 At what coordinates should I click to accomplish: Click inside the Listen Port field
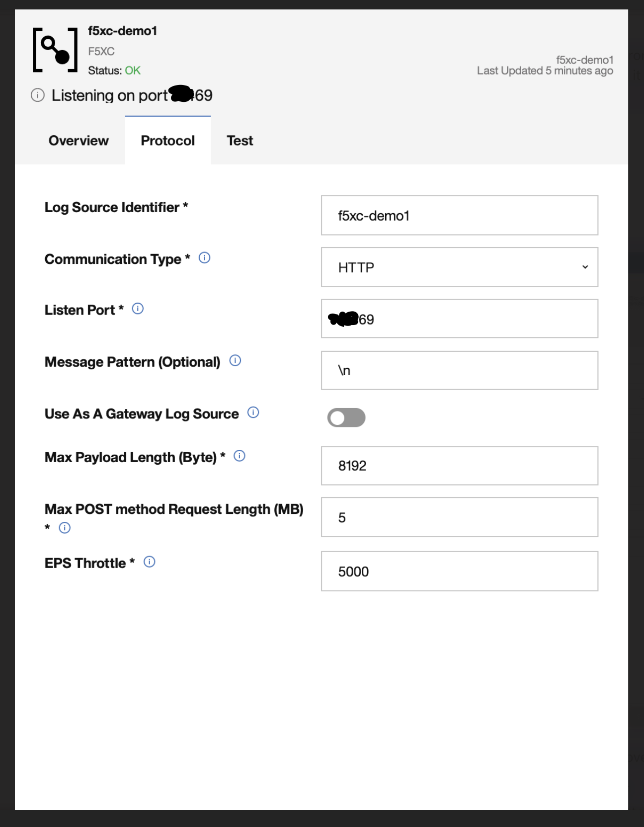pyautogui.click(x=459, y=319)
